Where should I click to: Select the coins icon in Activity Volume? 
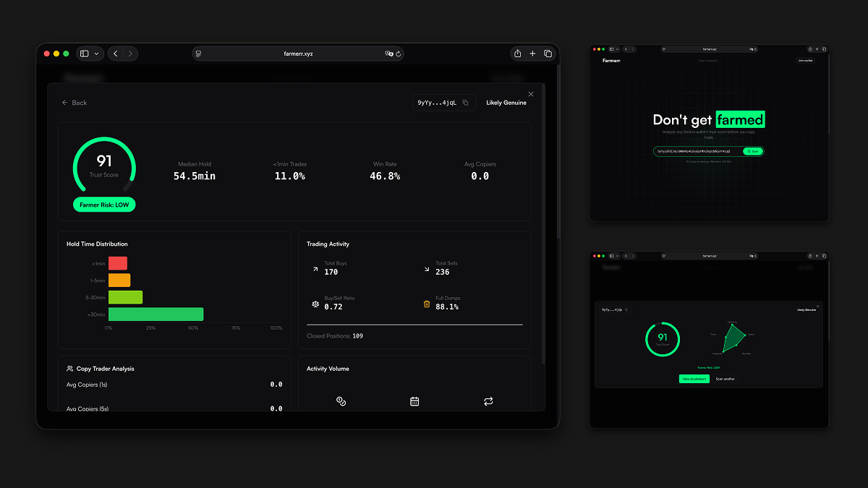(x=340, y=401)
